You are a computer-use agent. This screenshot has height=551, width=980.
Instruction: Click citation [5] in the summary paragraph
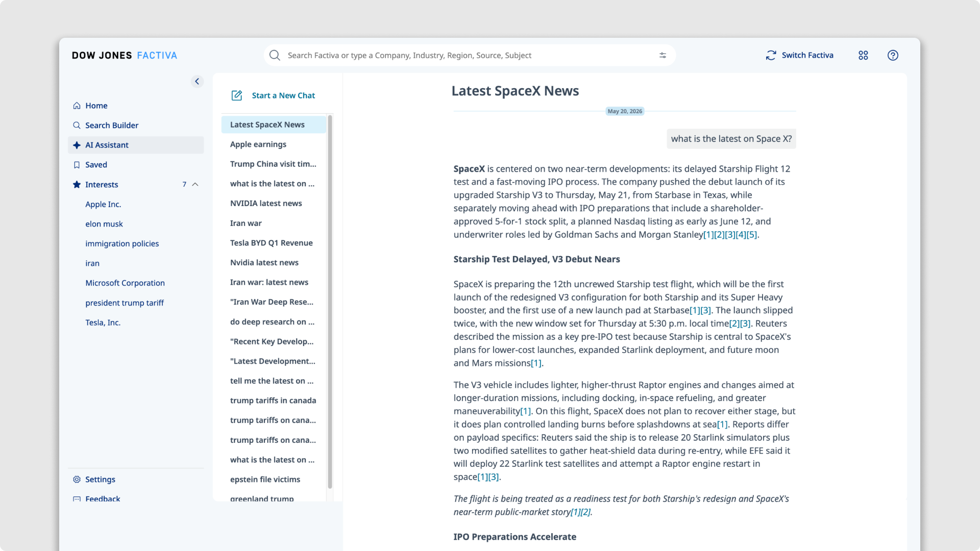point(752,235)
